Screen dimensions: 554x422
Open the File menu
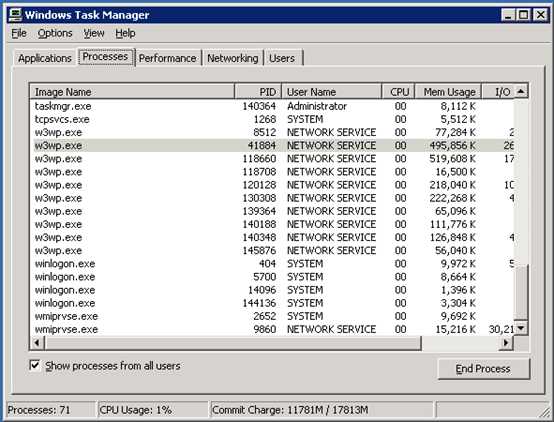[x=19, y=33]
